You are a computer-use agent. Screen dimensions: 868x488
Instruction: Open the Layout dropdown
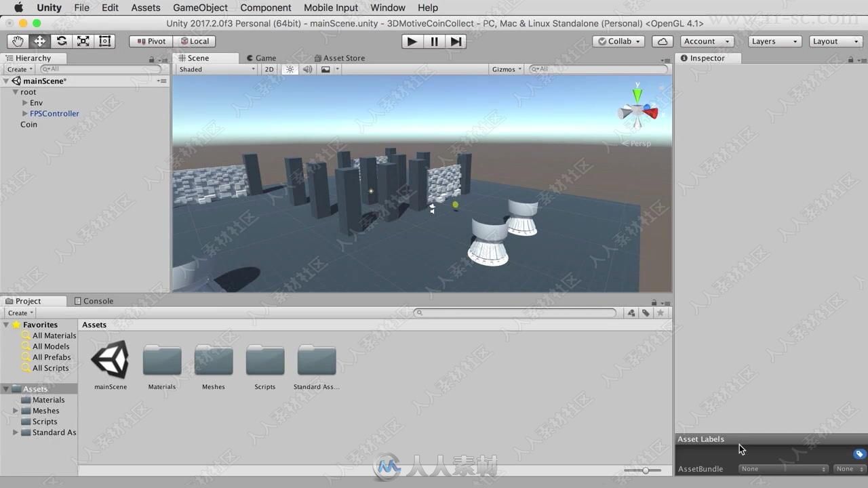835,41
